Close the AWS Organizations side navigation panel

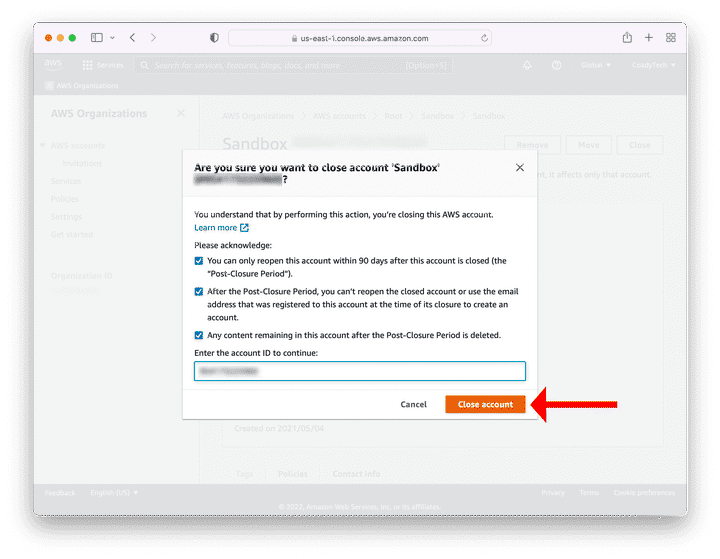[x=181, y=113]
